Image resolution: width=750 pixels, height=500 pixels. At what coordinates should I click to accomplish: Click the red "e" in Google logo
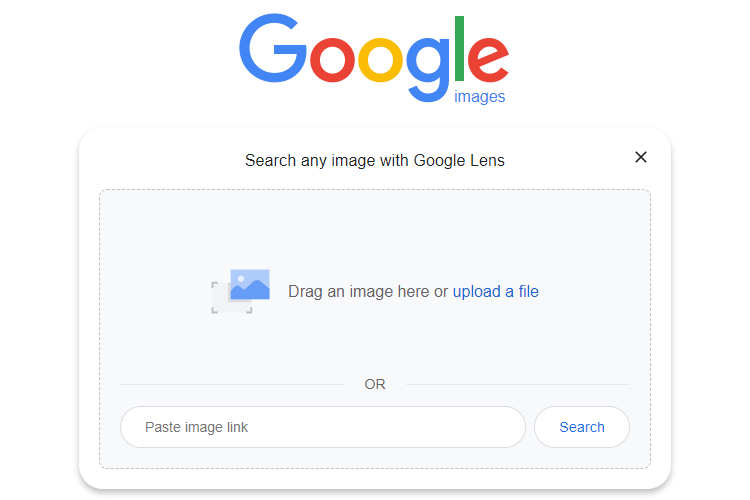[488, 59]
